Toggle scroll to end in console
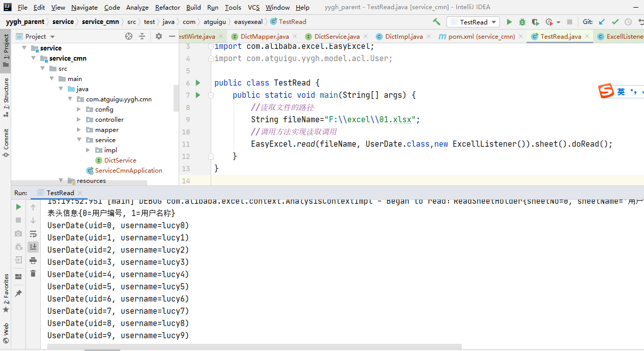The image size is (644, 351). [x=33, y=247]
